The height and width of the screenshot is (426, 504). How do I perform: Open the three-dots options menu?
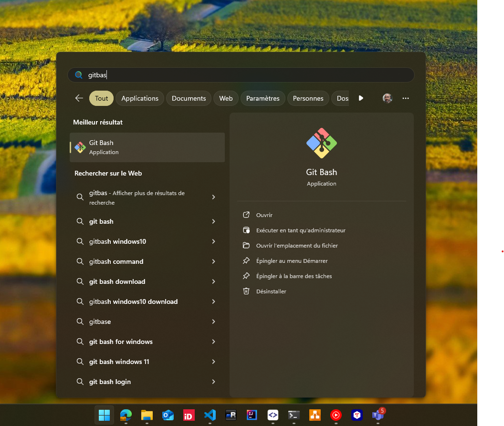tap(406, 98)
